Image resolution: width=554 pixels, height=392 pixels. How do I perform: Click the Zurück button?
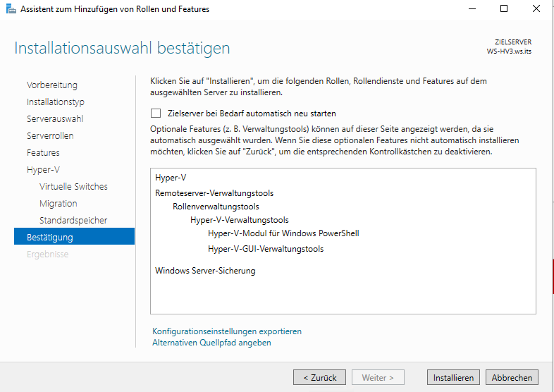pos(319,377)
